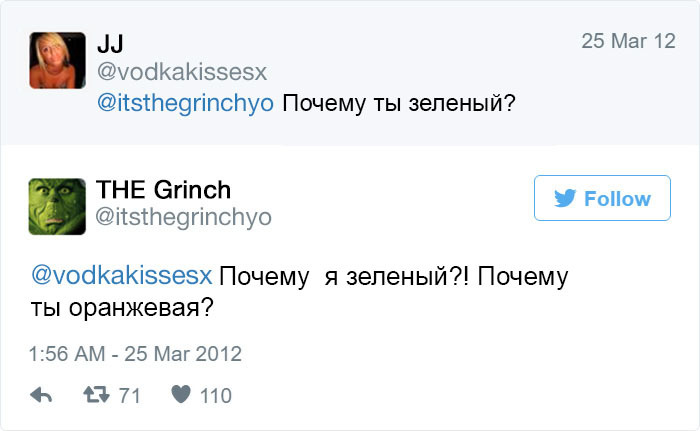This screenshot has width=700, height=431.
Task: Click the retweet count 71
Action: tap(130, 396)
